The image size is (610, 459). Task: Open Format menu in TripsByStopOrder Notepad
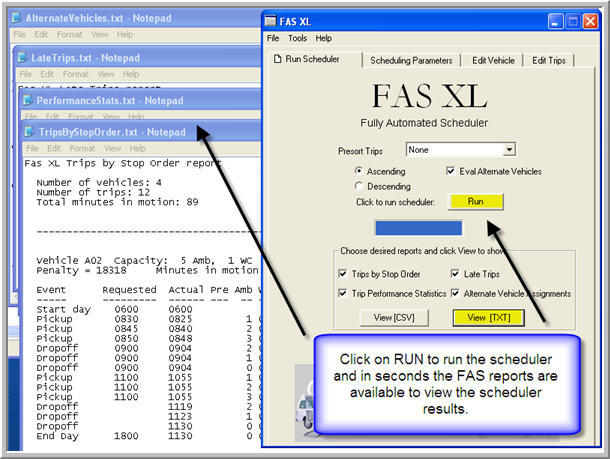click(82, 148)
